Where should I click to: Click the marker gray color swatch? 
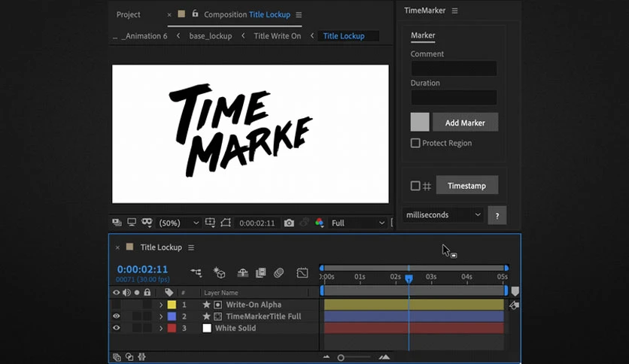(420, 122)
